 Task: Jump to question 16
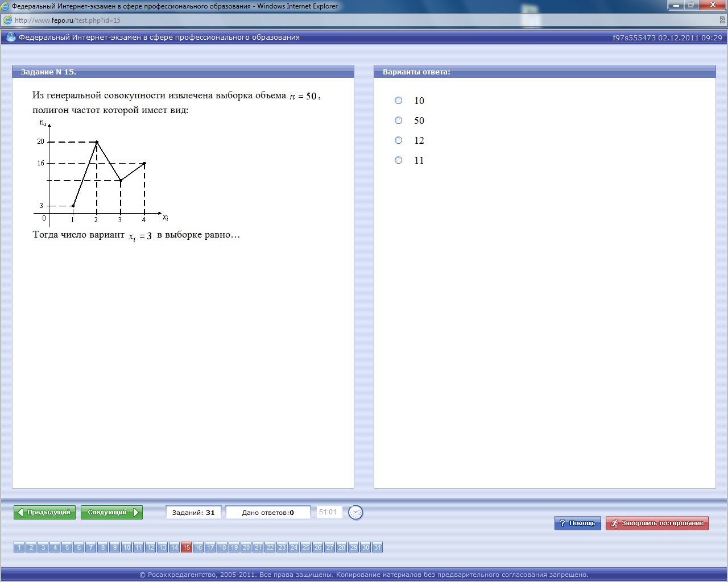click(x=198, y=547)
